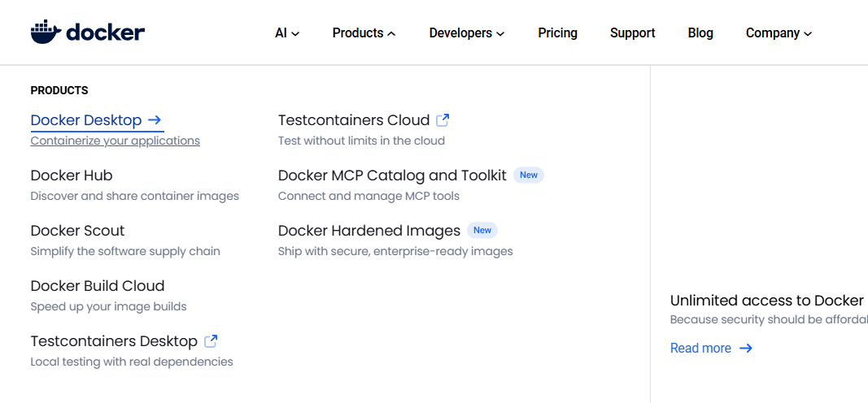The width and height of the screenshot is (868, 403).
Task: Click 'Local testing with real dependencies' text
Action: 132,362
